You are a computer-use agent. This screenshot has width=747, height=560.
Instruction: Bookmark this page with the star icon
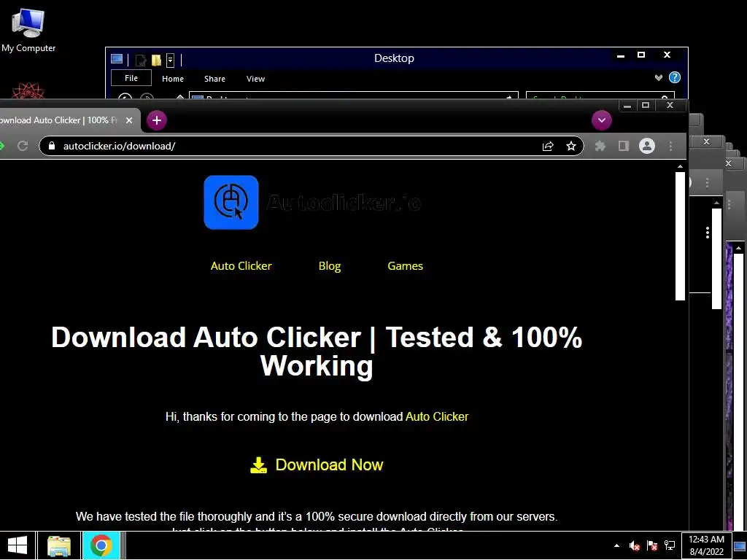571,146
